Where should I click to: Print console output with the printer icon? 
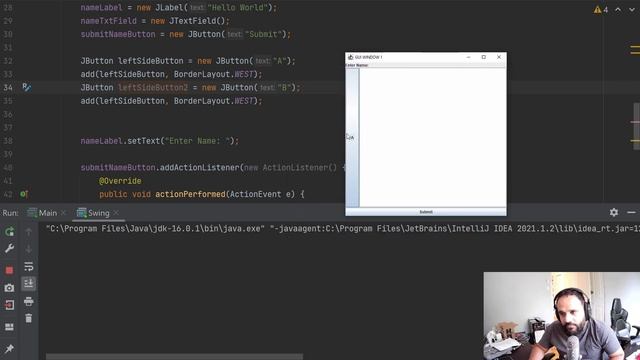[x=29, y=301]
